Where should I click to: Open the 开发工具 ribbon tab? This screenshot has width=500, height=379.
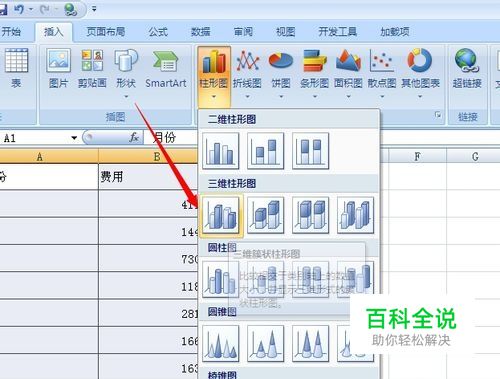click(337, 32)
